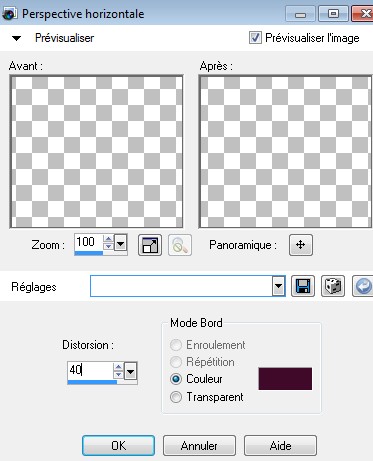Click the Annuler button
This screenshot has height=461, width=373.
pos(199,445)
